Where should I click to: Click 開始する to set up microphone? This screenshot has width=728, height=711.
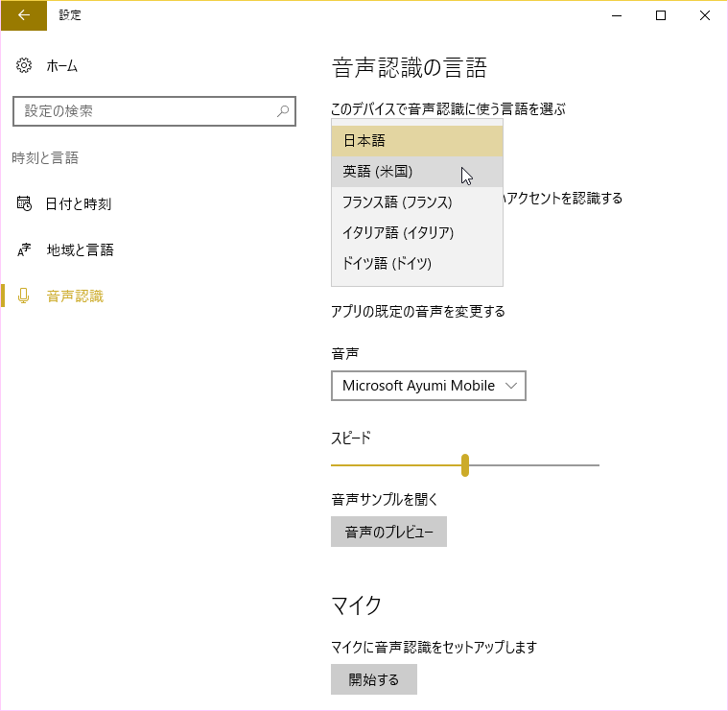(374, 679)
